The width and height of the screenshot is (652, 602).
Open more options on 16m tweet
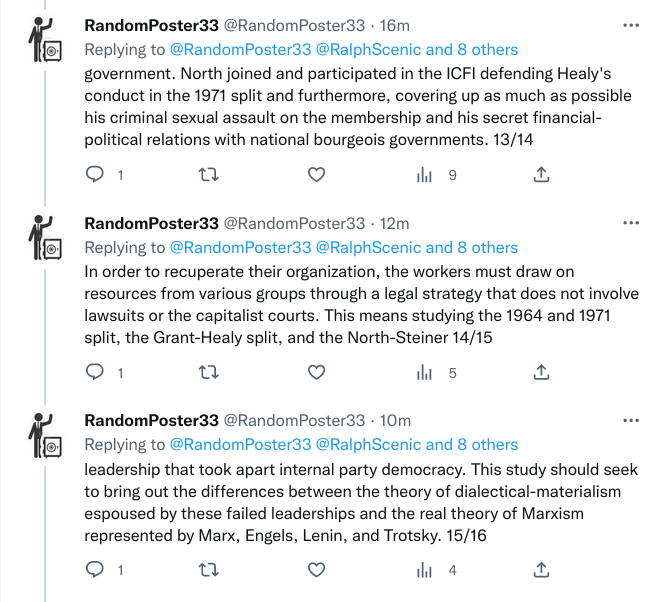628,25
